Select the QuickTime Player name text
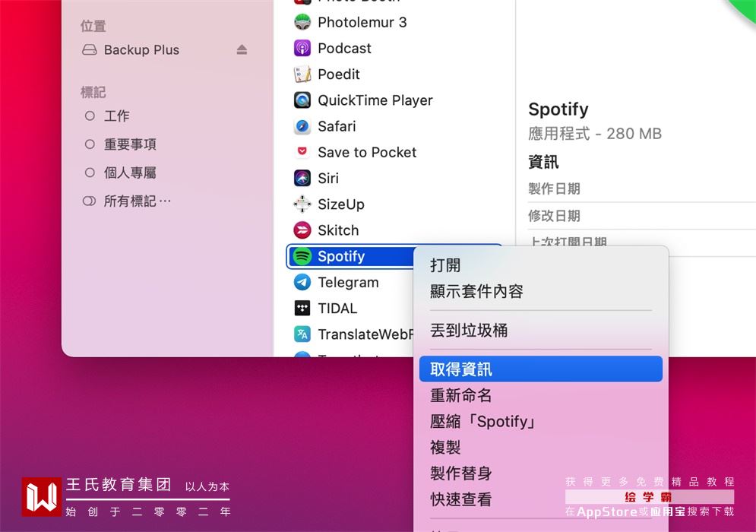 pos(375,100)
